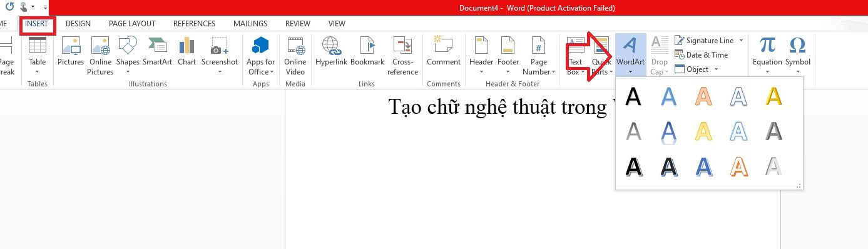The image size is (868, 249).
Task: Open Page Number options
Action: pos(539,56)
